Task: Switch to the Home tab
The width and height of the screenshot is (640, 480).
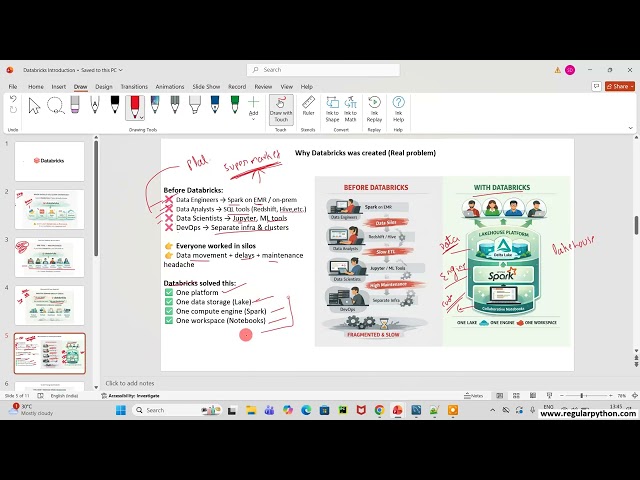Action: (x=36, y=87)
